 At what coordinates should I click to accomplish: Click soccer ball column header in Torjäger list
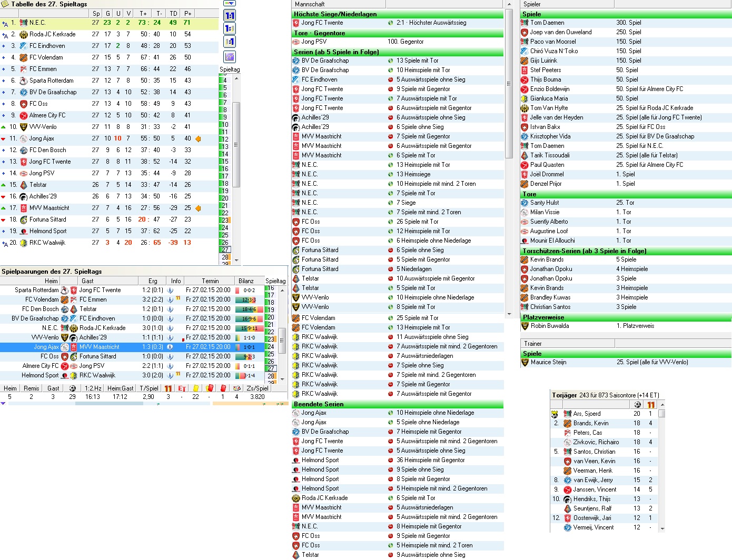pos(637,405)
